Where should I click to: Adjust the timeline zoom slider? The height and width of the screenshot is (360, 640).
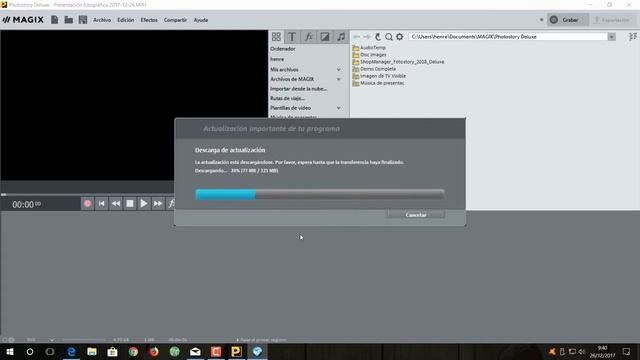click(x=83, y=340)
